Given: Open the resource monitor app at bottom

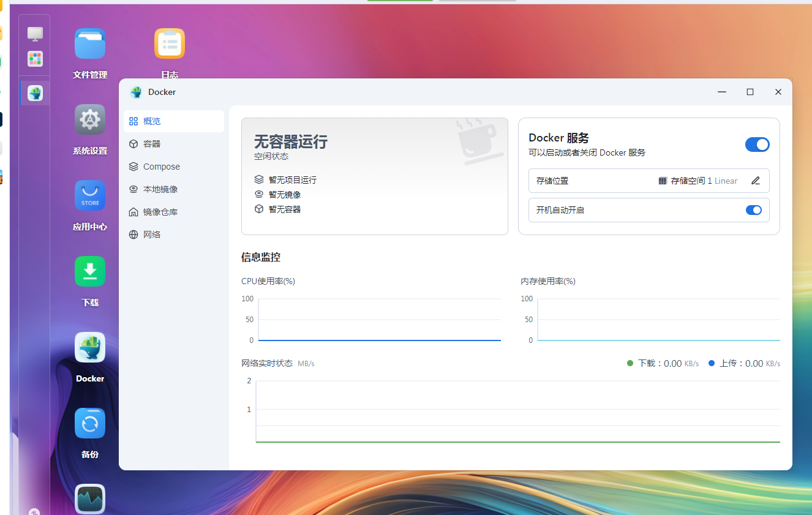Looking at the screenshot, I should tap(89, 499).
